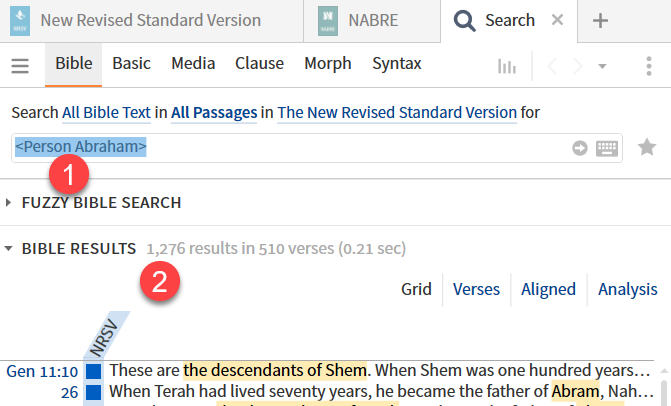Favorite this search with star icon
The width and height of the screenshot is (671, 406).
click(x=647, y=147)
